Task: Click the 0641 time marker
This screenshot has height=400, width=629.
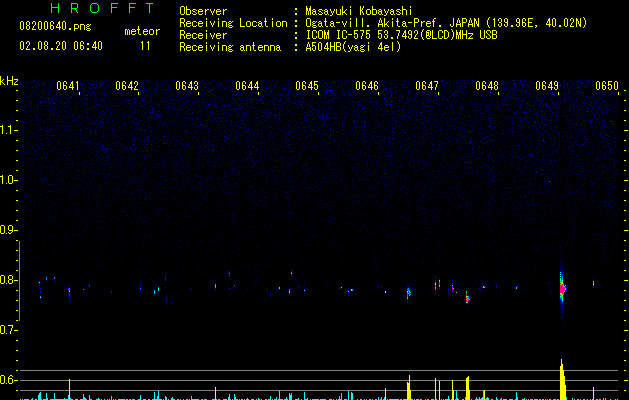Action: [68, 86]
